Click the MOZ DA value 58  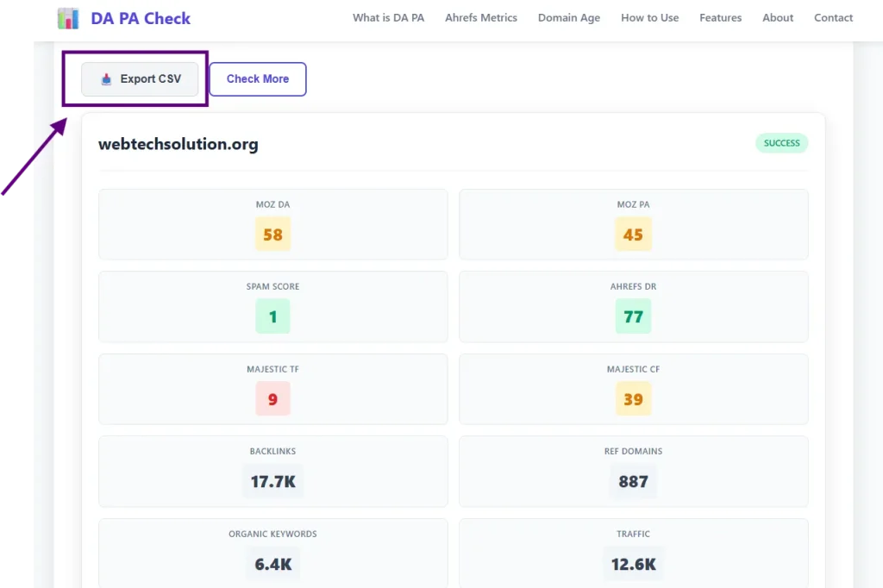point(273,235)
